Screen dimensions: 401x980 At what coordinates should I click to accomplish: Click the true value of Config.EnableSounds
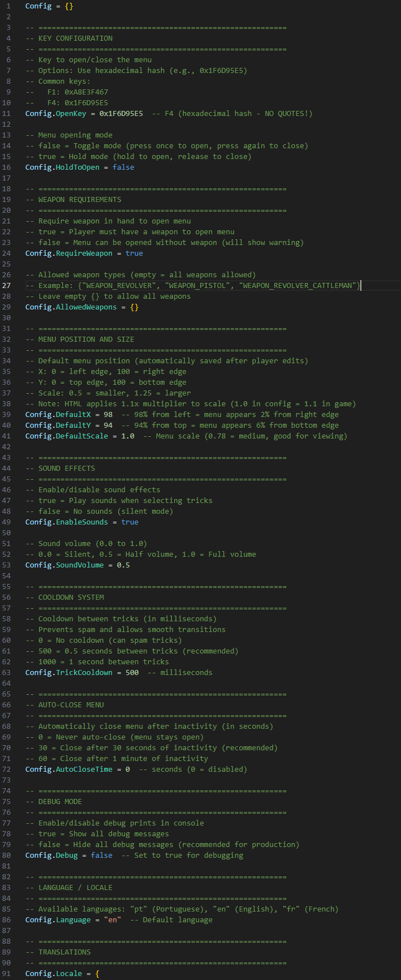[x=130, y=522]
